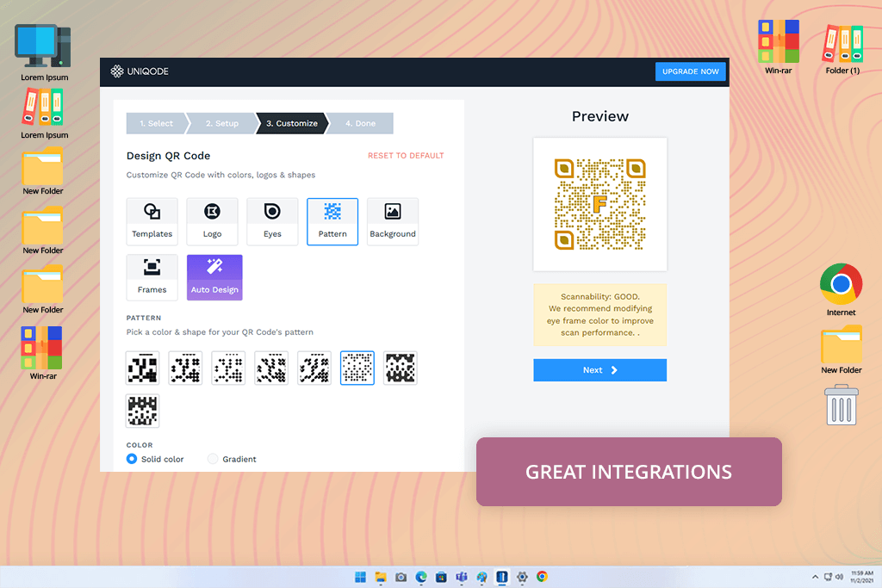Click the 3. Customize step

pos(292,123)
